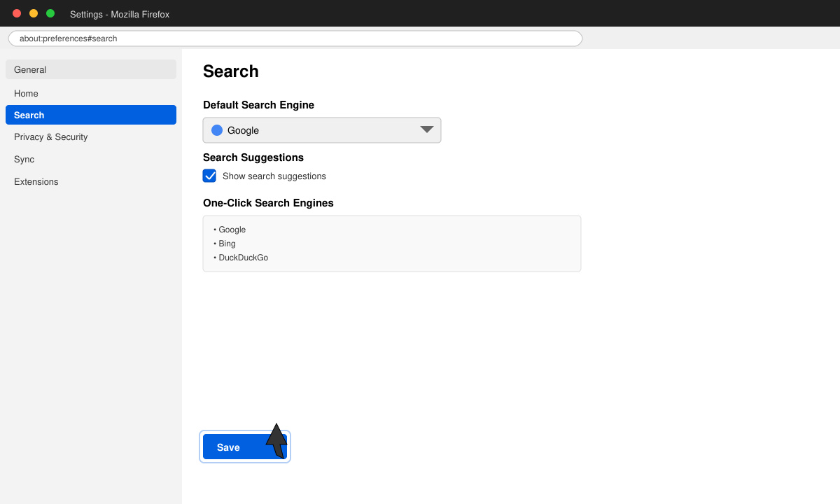The height and width of the screenshot is (504, 840).
Task: Click the blue Google engine icon
Action: click(217, 130)
